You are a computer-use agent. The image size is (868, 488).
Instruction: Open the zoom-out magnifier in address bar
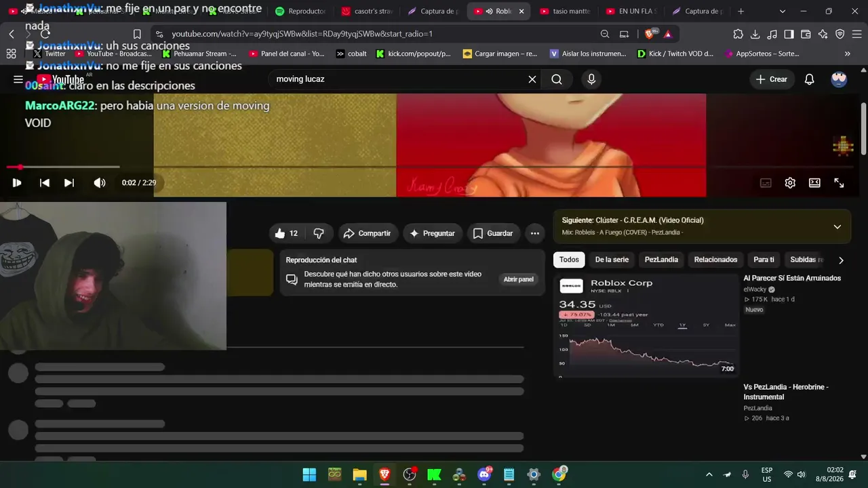(605, 34)
